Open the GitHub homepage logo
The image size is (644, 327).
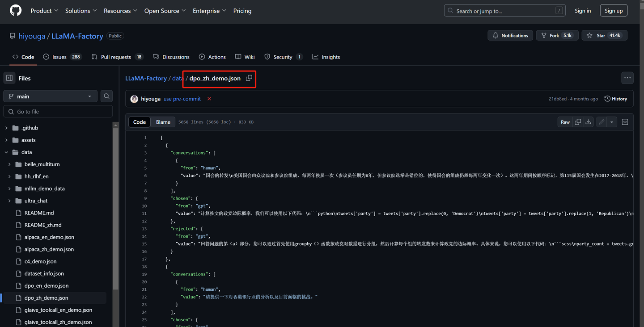pyautogui.click(x=16, y=11)
